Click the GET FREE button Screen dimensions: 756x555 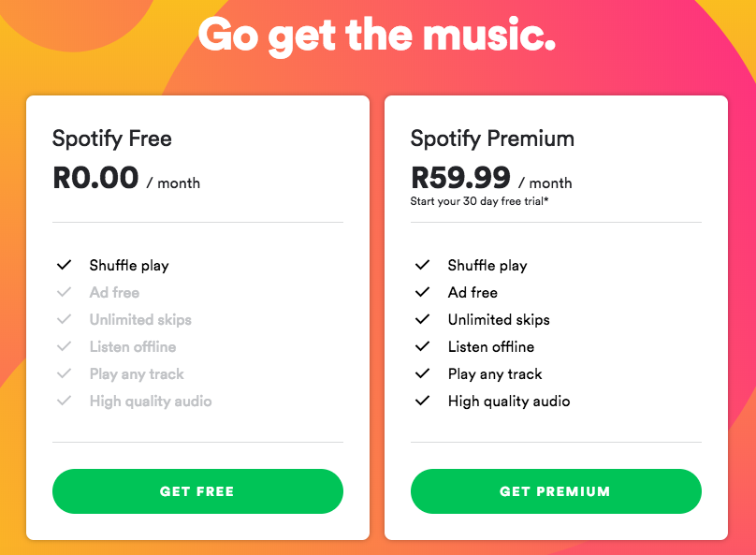197,491
